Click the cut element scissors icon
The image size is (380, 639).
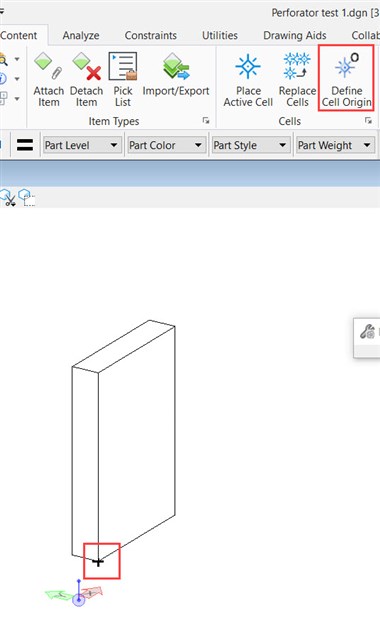(8, 198)
